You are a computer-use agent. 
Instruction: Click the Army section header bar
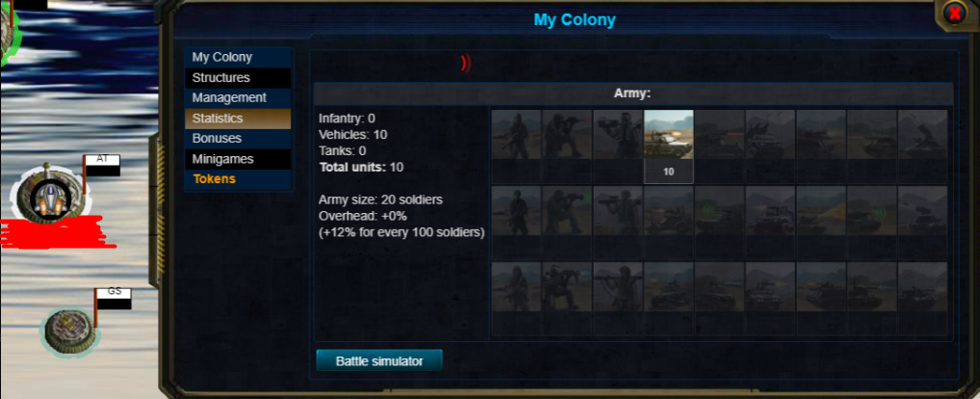(633, 93)
